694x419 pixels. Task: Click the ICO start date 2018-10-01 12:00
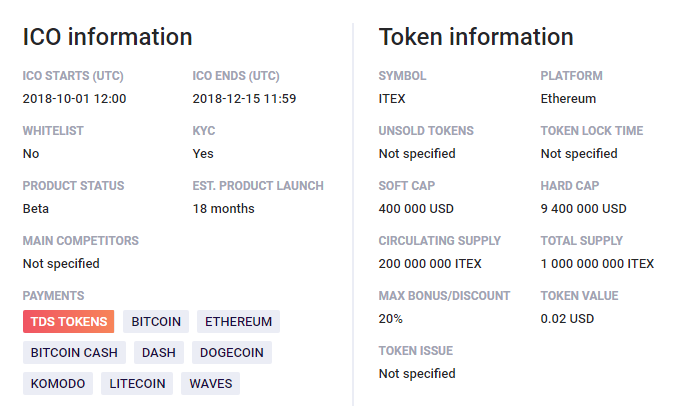click(74, 99)
